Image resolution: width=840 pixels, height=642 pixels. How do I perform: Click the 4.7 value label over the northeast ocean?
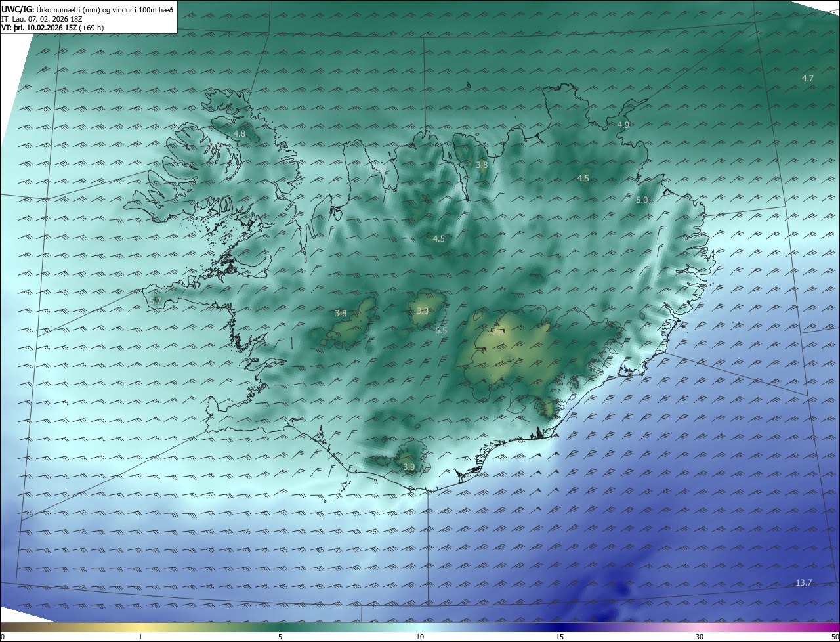[808, 78]
